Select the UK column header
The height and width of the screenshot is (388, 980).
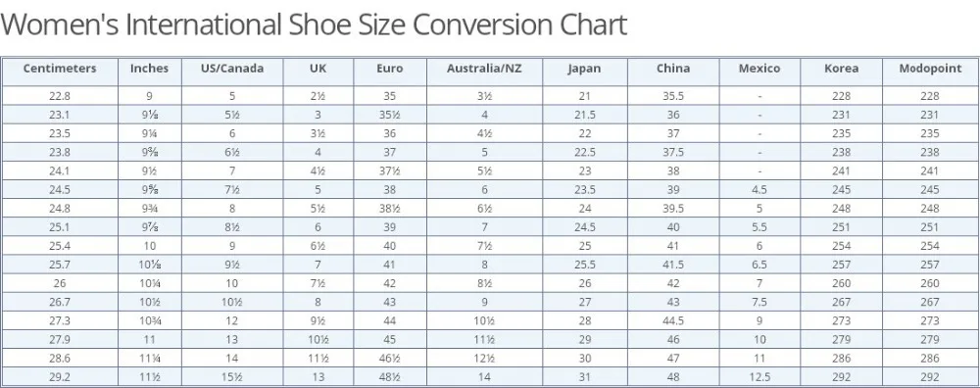tap(318, 69)
